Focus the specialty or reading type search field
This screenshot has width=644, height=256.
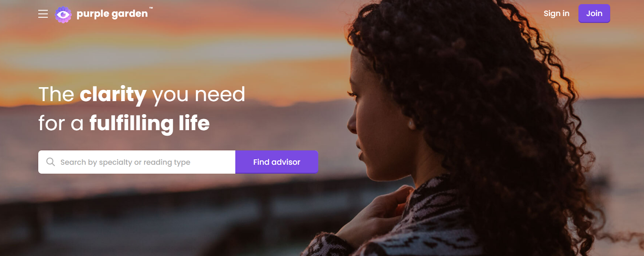pyautogui.click(x=137, y=162)
